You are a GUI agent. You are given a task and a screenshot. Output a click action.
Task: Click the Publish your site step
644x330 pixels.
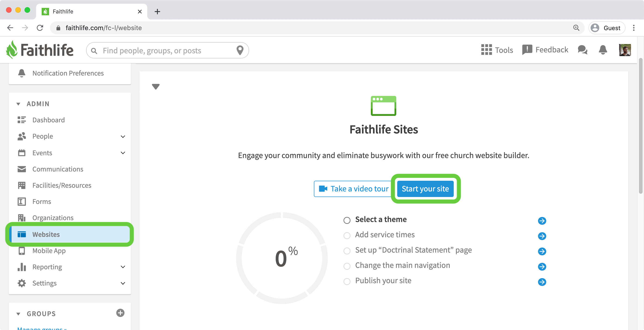click(x=383, y=280)
